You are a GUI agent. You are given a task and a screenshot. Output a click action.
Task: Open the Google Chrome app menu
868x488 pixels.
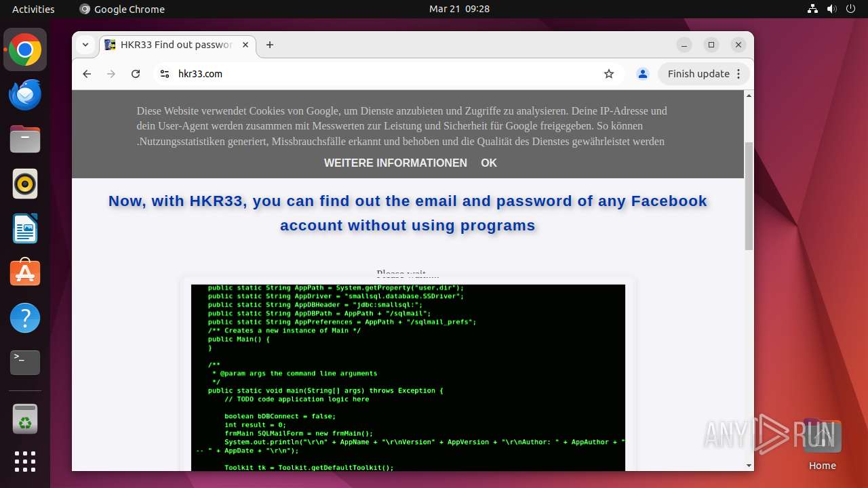pyautogui.click(x=122, y=9)
